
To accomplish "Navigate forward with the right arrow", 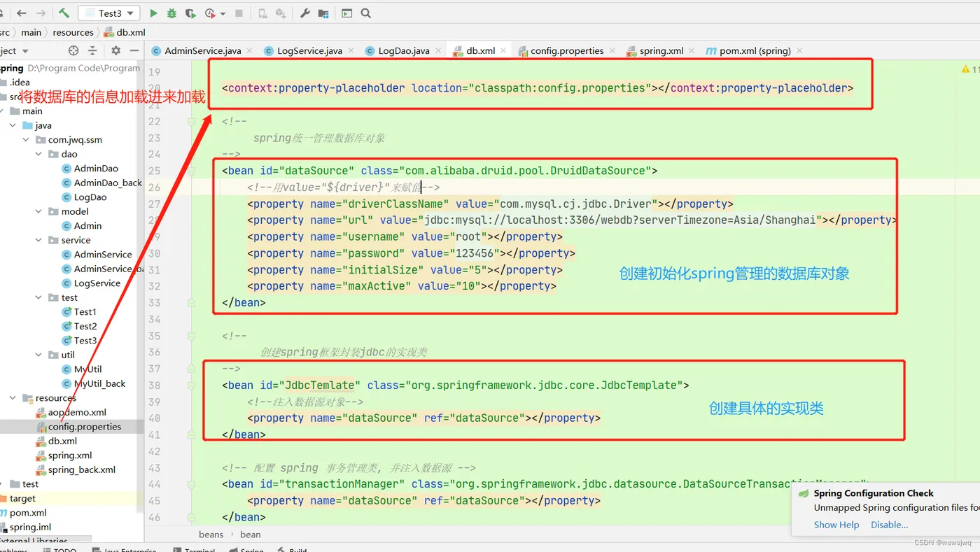I will [x=41, y=13].
